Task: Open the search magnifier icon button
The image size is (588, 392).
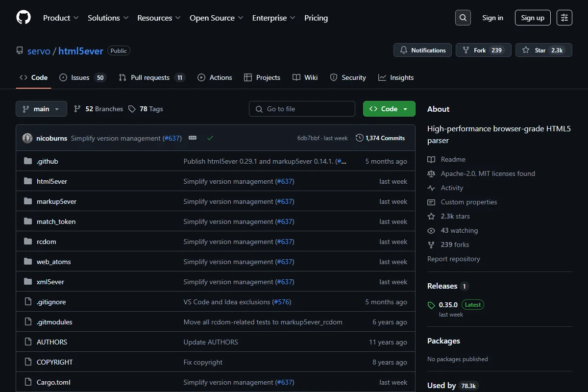Action: click(463, 18)
